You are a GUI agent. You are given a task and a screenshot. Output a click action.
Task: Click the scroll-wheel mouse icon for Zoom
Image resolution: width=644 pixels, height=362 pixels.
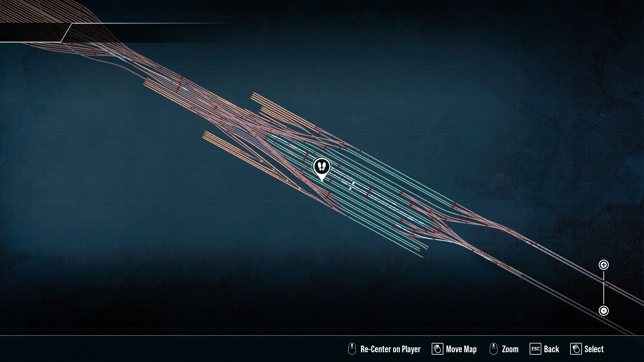coord(493,349)
